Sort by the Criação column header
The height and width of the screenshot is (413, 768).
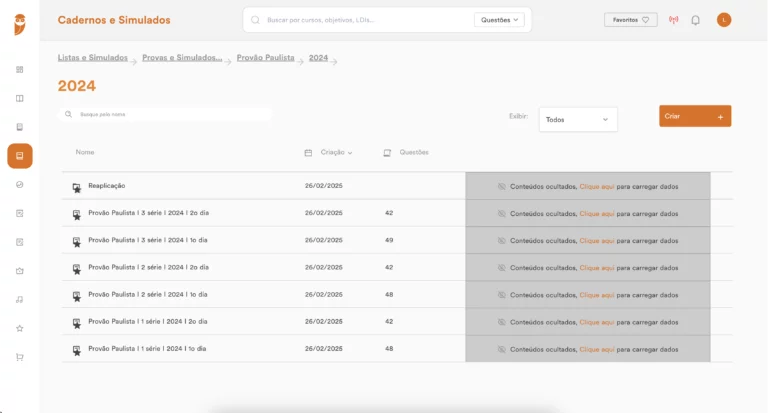tap(336, 153)
